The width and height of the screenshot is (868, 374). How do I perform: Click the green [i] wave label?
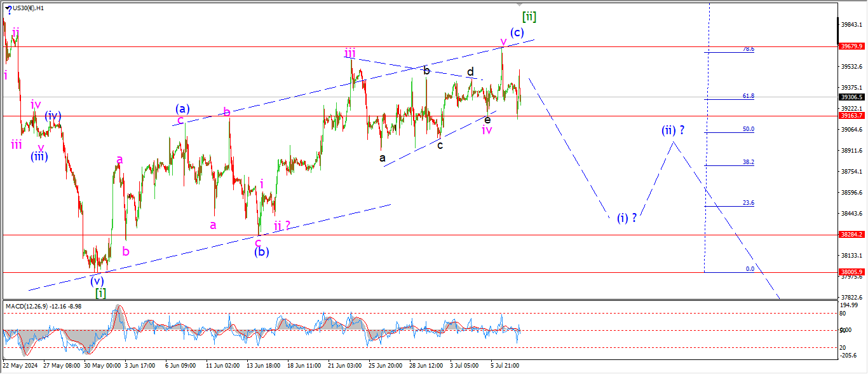100,293
